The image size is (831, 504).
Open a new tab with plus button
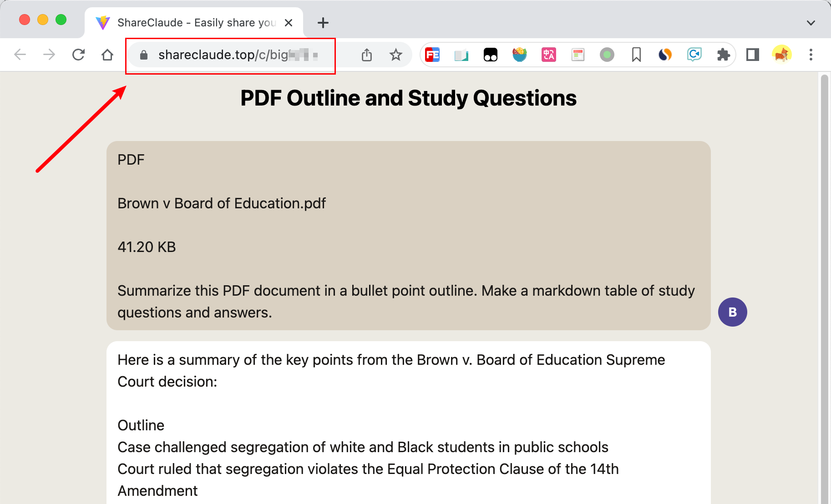point(323,23)
